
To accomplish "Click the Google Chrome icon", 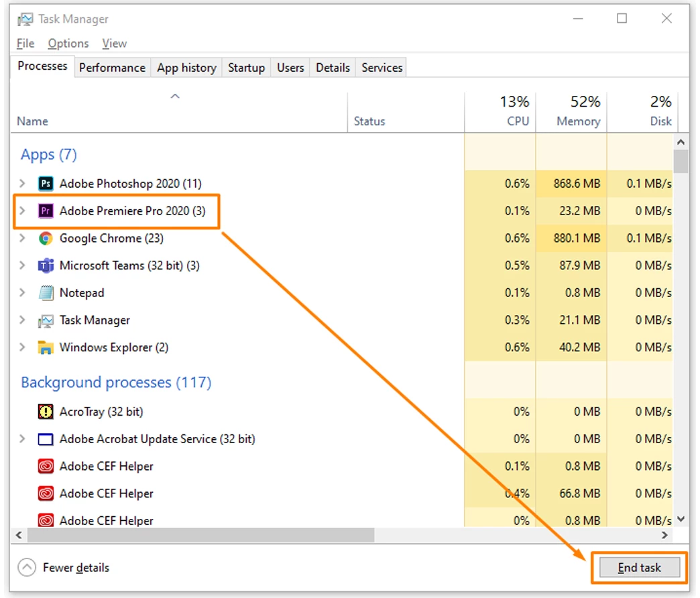I will 46,238.
